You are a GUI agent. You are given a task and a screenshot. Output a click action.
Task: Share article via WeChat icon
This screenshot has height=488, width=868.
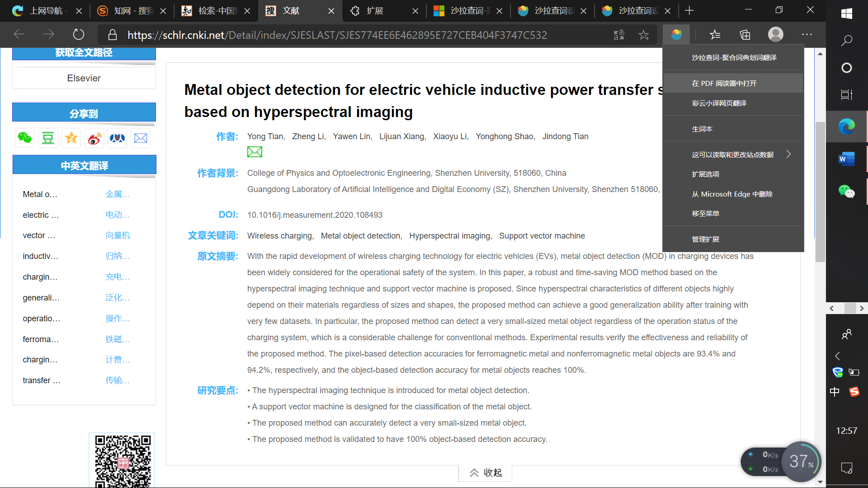(24, 138)
